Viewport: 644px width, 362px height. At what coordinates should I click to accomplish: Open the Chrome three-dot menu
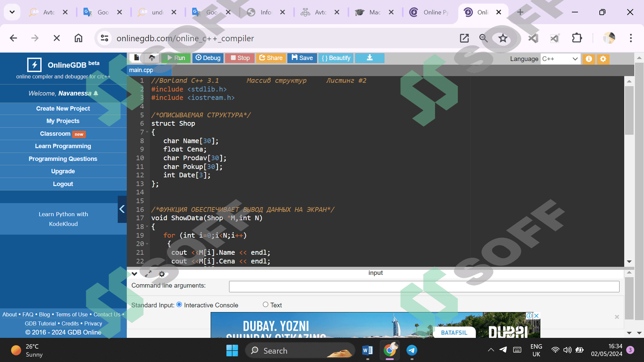631,38
